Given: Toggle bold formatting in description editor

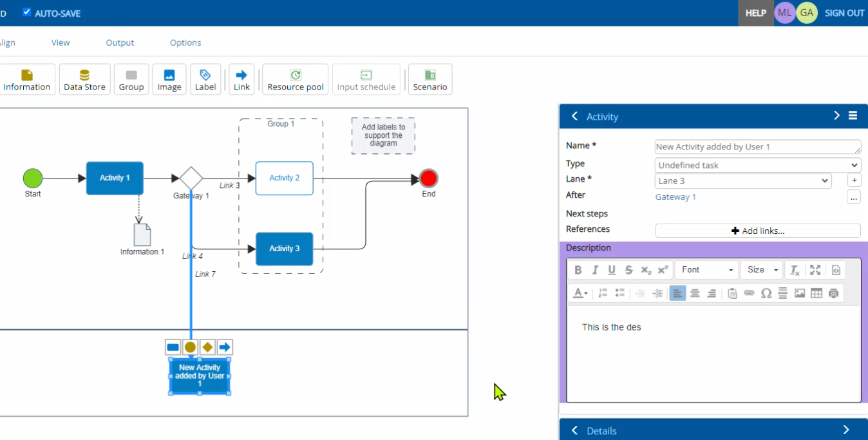Looking at the screenshot, I should 578,270.
